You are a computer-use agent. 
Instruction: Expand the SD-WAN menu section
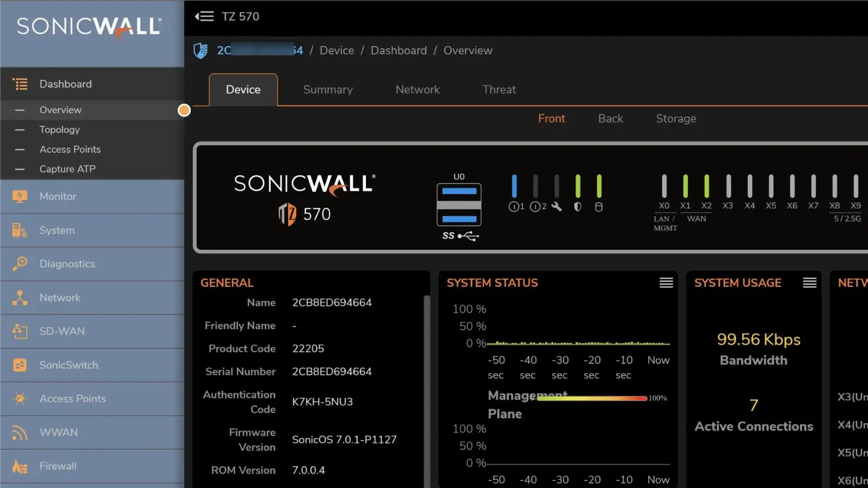click(x=92, y=331)
